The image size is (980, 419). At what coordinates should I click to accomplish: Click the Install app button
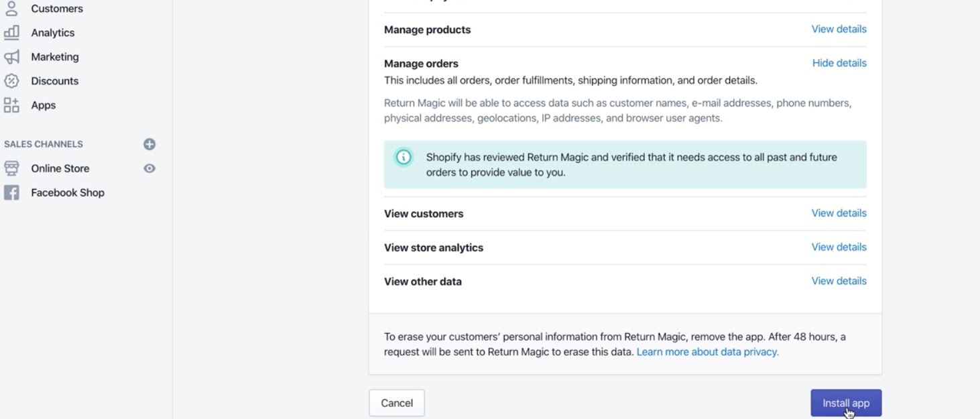click(845, 403)
